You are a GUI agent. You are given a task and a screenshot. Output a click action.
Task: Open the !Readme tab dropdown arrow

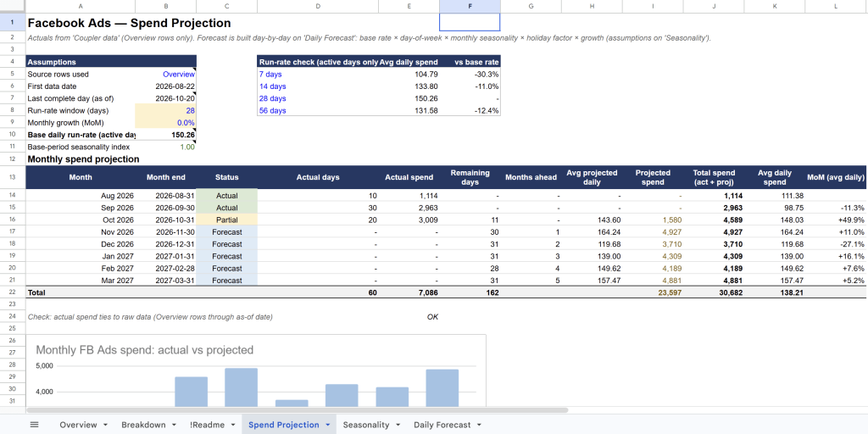pos(232,425)
